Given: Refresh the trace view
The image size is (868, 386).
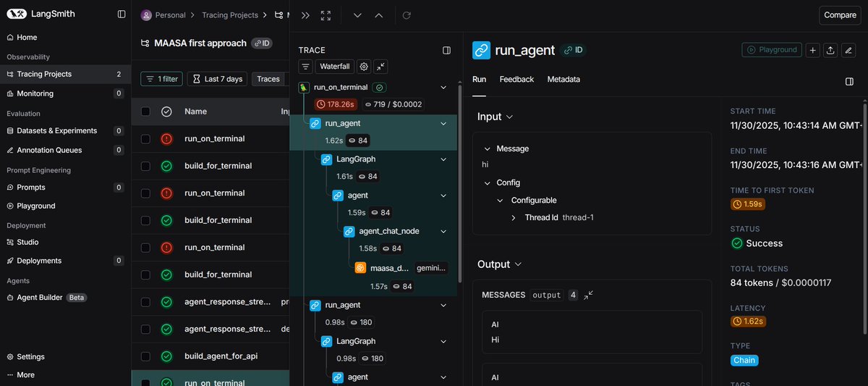Looking at the screenshot, I should (407, 15).
